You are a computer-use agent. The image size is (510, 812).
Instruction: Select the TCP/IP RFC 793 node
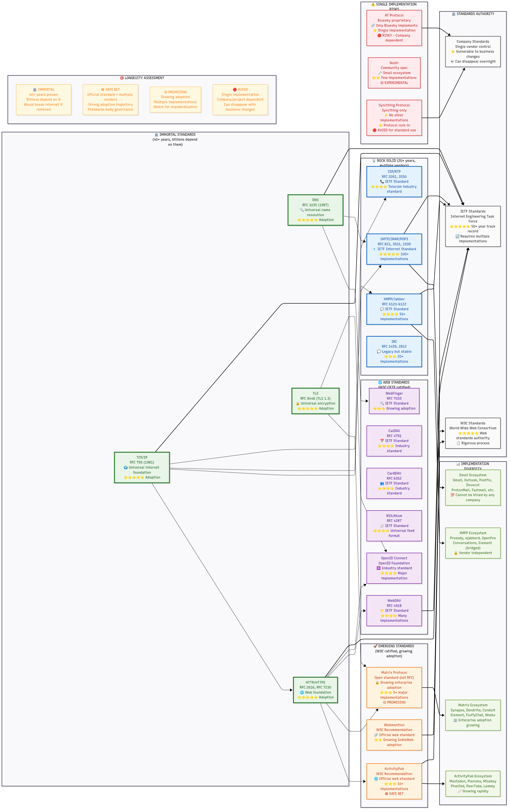(x=142, y=467)
